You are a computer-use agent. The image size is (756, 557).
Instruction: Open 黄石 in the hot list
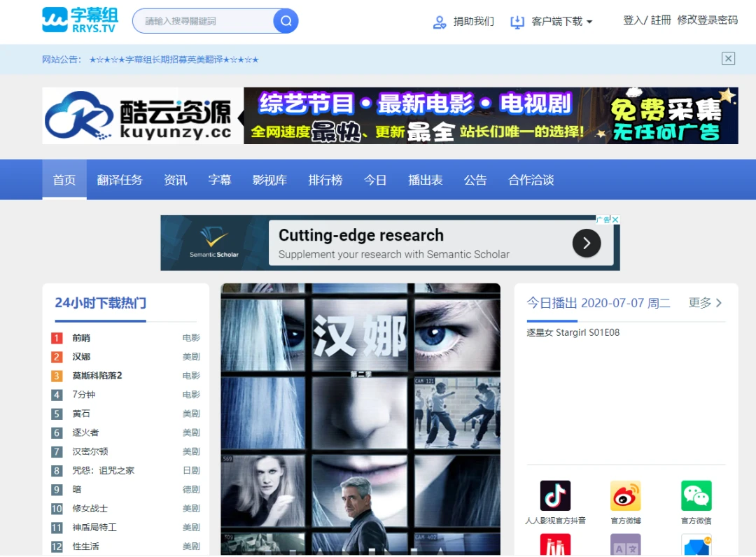pos(81,414)
